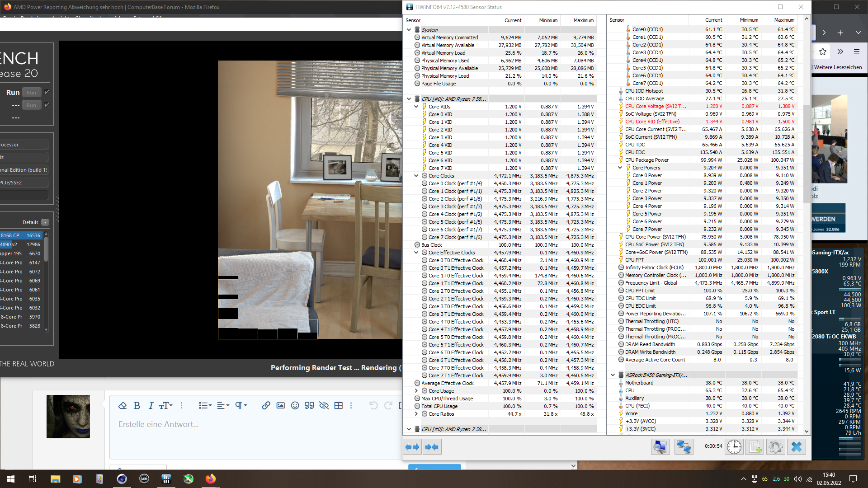This screenshot has width=868, height=488.
Task: Toggle bold formatting in the reply editor
Action: tap(137, 405)
